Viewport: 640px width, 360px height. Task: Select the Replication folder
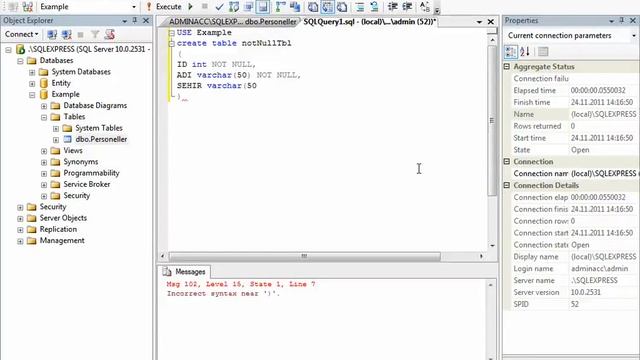[58, 229]
